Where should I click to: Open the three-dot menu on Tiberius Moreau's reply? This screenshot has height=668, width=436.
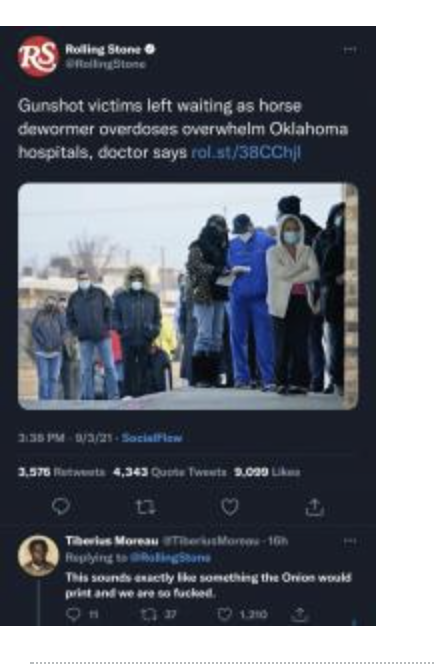[x=349, y=541]
